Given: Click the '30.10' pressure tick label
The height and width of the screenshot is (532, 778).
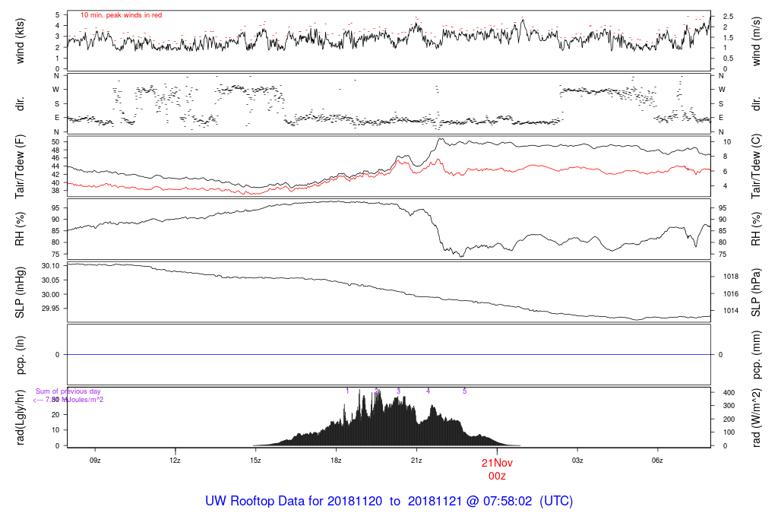Looking at the screenshot, I should pos(51,266).
